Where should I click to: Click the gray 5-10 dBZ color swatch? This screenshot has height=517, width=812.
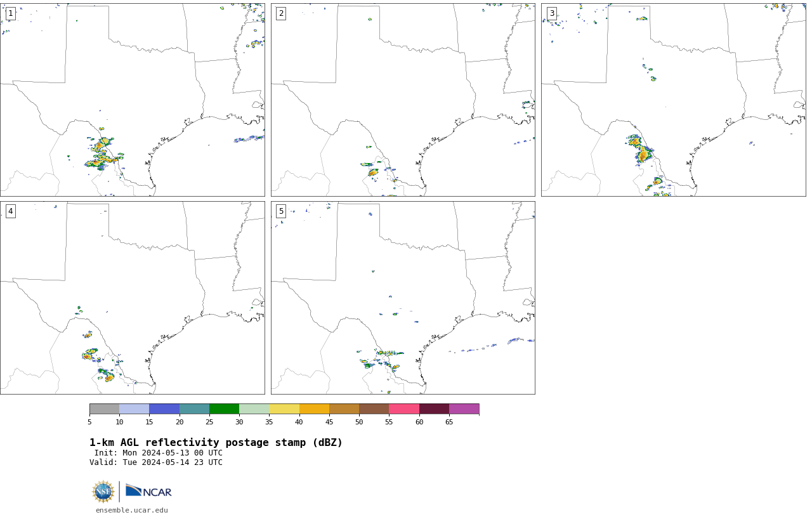click(104, 409)
